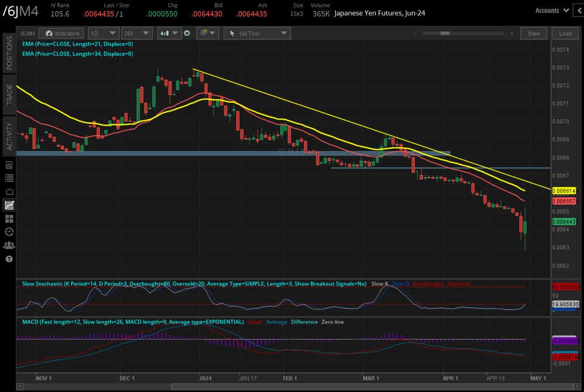Click the zoom slider handle in toolbar
Screen dimensions: 584x392
point(444,33)
